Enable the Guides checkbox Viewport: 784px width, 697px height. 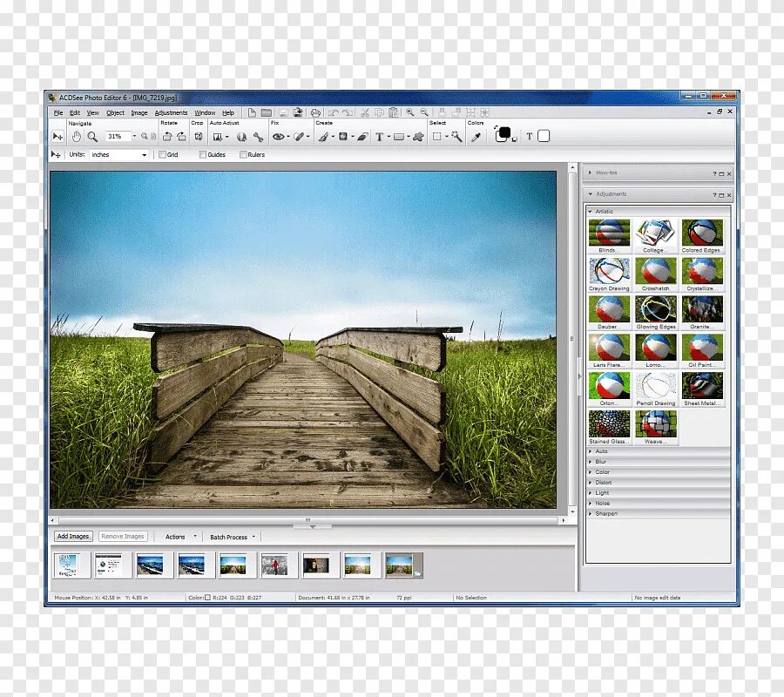(x=202, y=154)
